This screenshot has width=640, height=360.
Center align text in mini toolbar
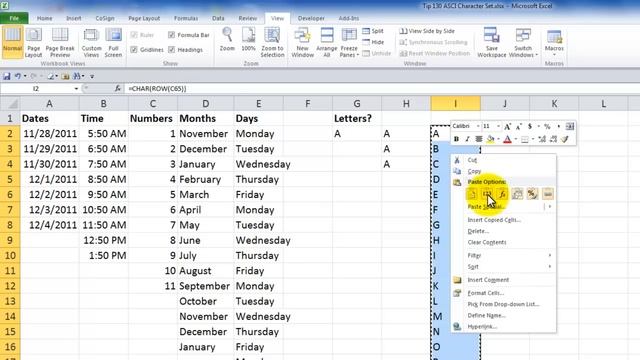tap(478, 139)
